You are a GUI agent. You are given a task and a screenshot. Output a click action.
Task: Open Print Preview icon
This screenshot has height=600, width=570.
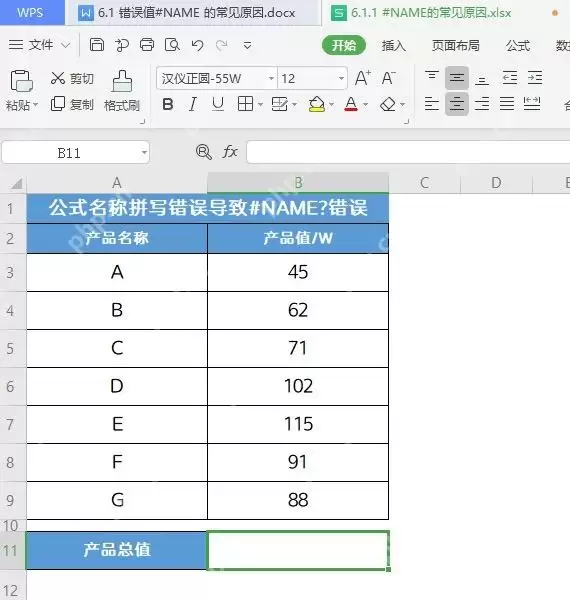click(172, 45)
